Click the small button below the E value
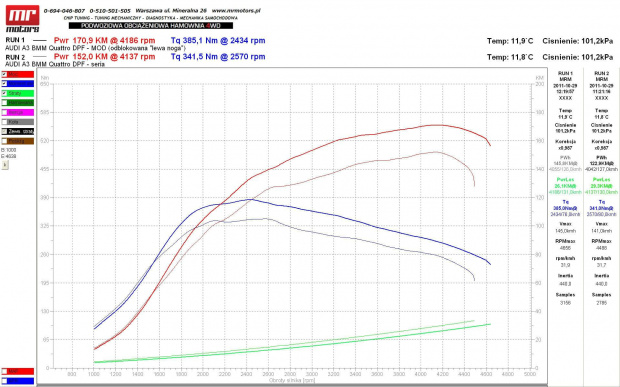 coord(5,165)
